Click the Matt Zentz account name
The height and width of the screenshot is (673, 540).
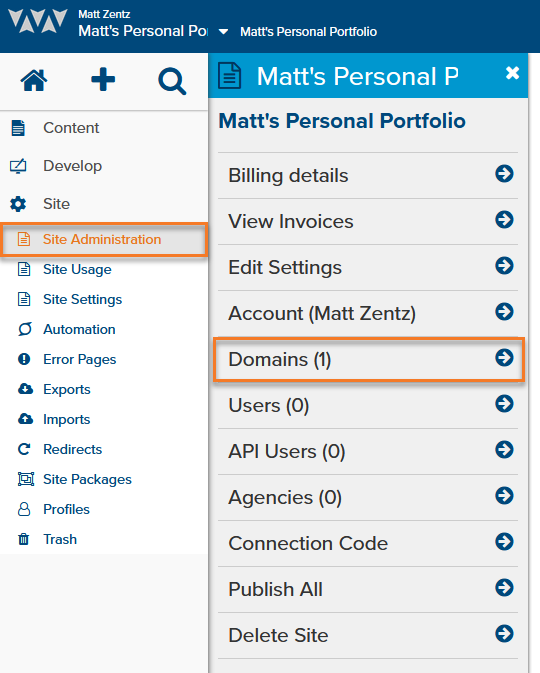click(104, 14)
